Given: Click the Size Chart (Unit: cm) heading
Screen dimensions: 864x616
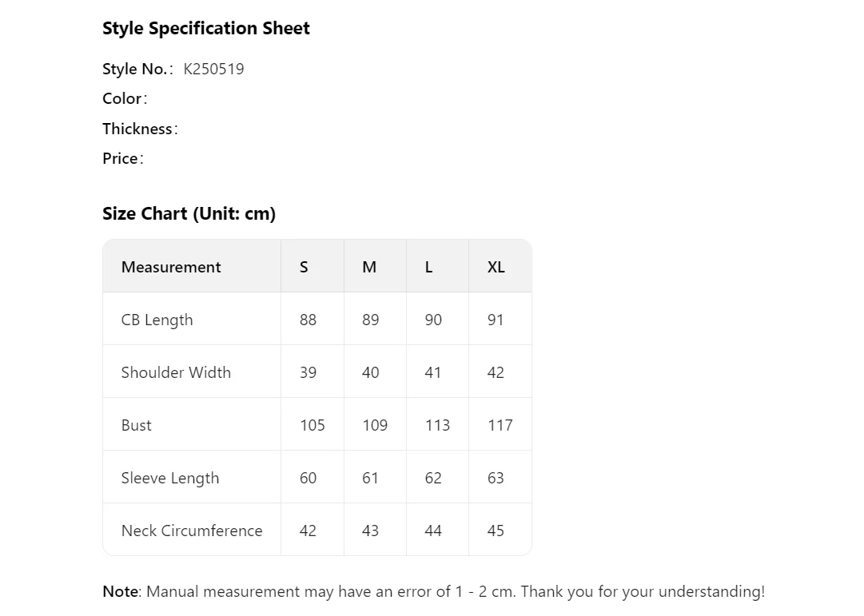Looking at the screenshot, I should [x=189, y=214].
